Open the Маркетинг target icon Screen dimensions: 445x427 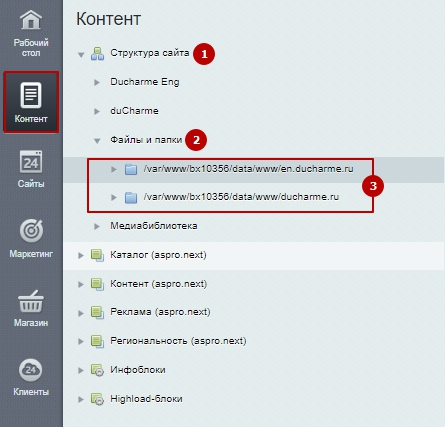pyautogui.click(x=31, y=231)
